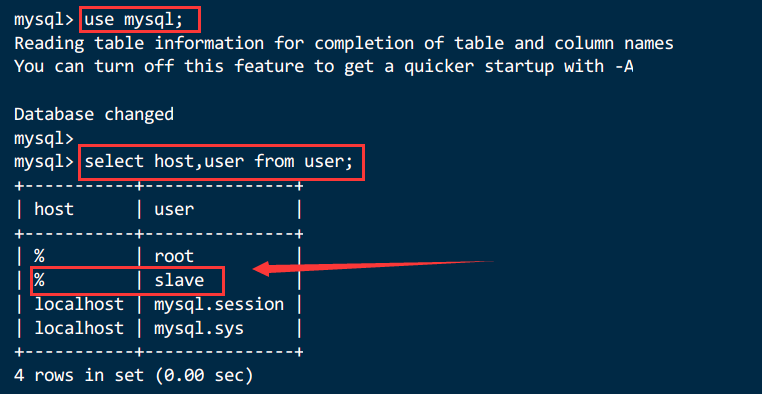Click the '%' host value beside slave
Image resolution: width=762 pixels, height=394 pixels.
[39, 280]
